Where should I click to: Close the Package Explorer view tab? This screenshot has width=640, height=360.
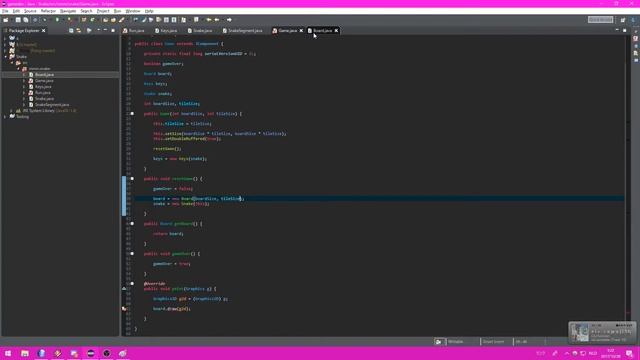click(x=44, y=31)
